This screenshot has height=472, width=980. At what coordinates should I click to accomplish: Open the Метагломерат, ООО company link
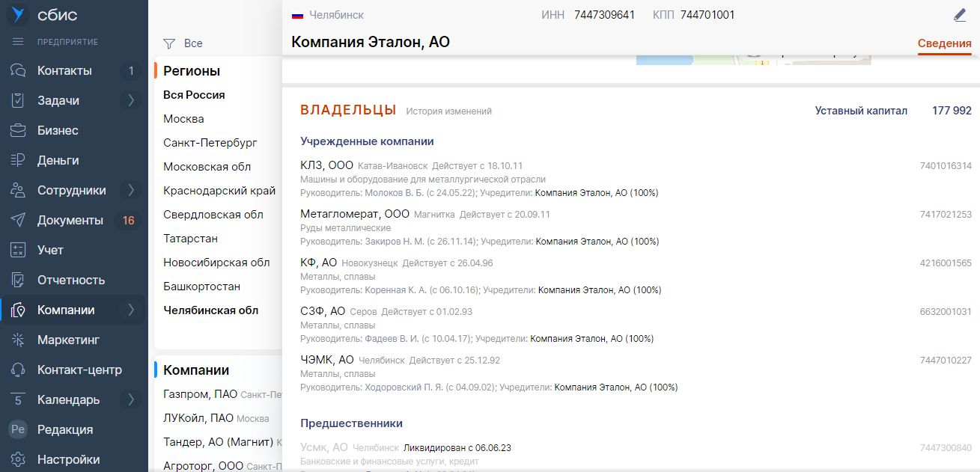pos(355,214)
